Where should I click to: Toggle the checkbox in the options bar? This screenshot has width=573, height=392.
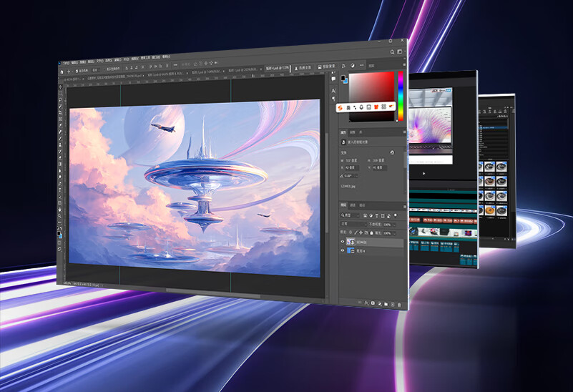[x=77, y=71]
